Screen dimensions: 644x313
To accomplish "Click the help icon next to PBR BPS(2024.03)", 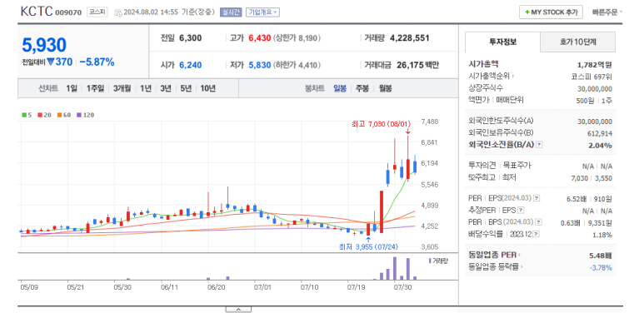I will (537, 222).
